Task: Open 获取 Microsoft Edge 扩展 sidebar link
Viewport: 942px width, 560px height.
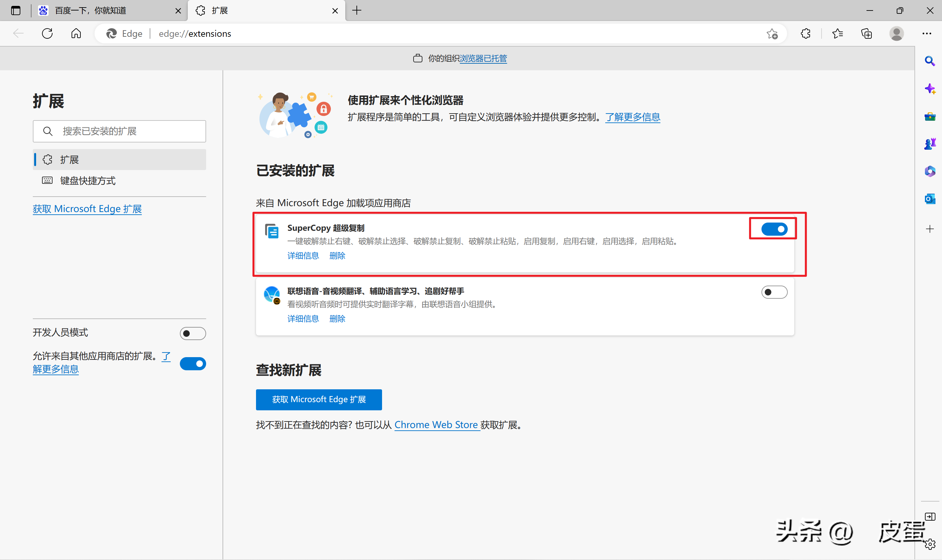Action: tap(87, 209)
